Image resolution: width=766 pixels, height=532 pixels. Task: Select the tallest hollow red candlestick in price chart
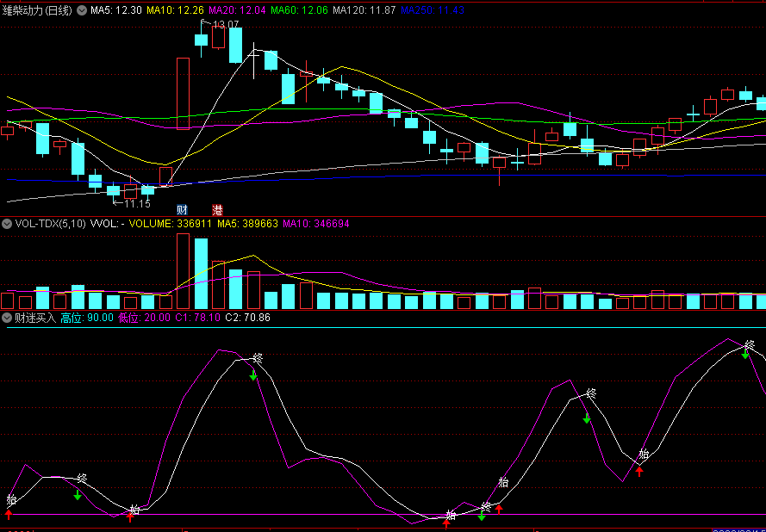184,94
